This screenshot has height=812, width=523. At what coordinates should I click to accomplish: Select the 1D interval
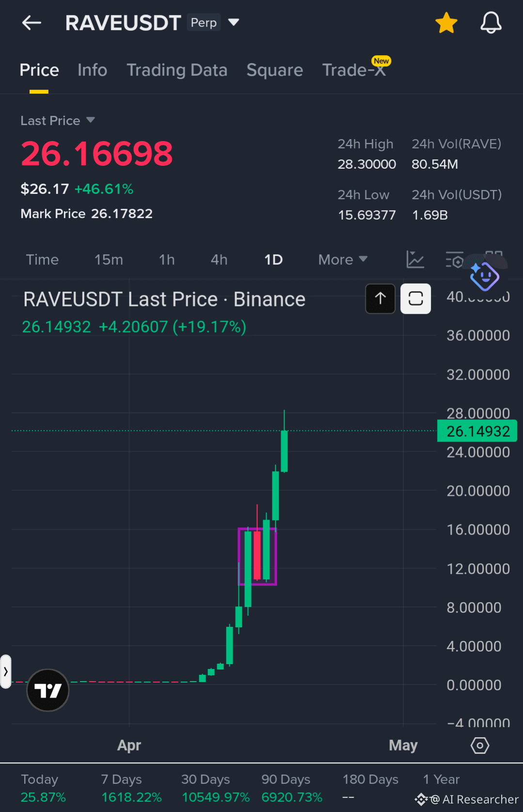[273, 259]
